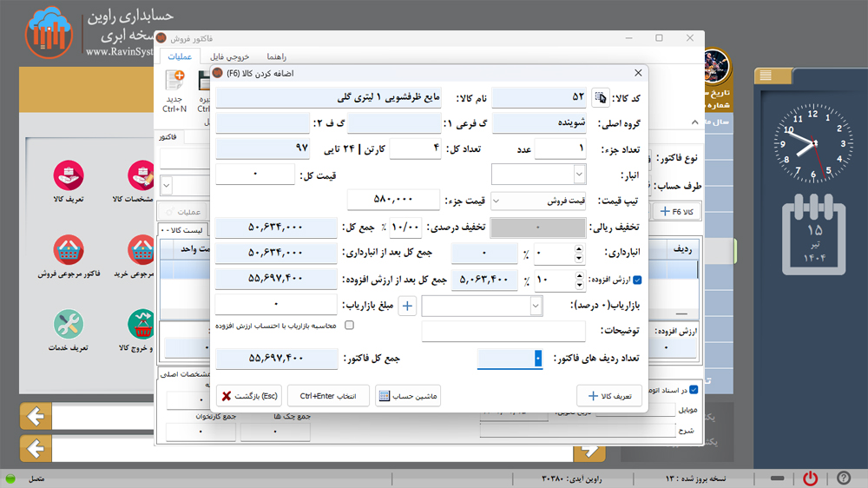Open the help question mark icon
The height and width of the screenshot is (488, 868).
(843, 478)
